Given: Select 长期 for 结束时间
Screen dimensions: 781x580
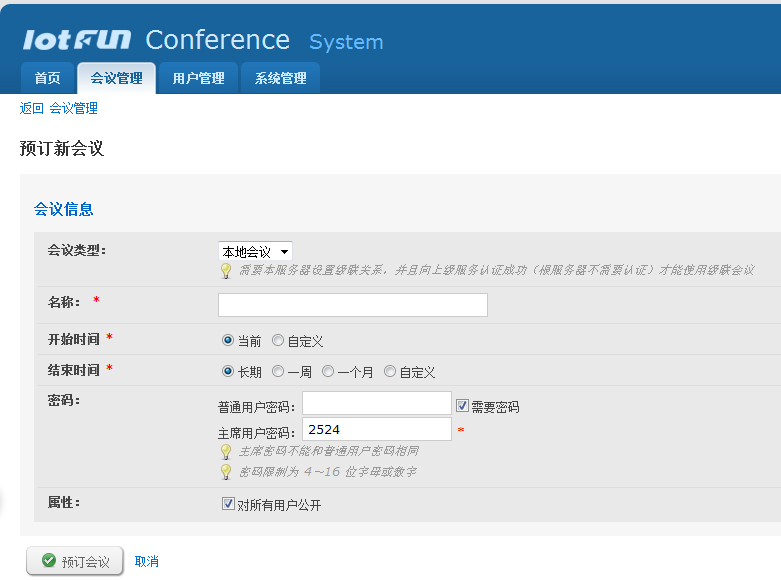Looking at the screenshot, I should pyautogui.click(x=228, y=371).
